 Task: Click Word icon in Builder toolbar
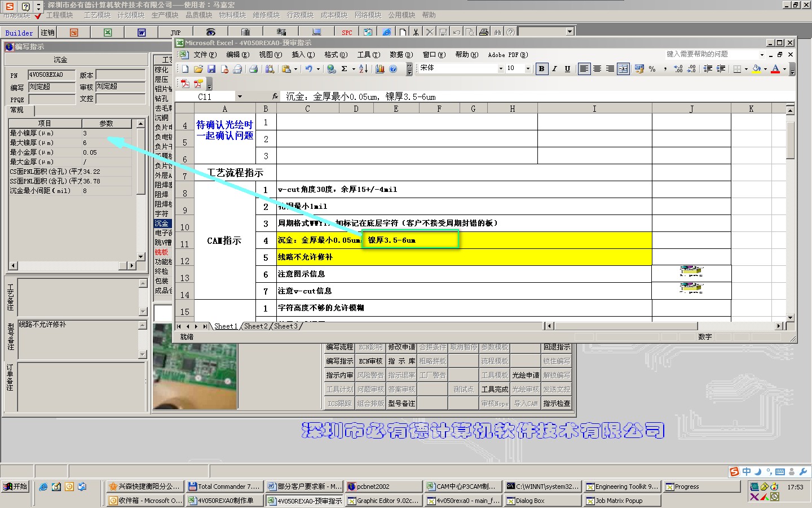tap(142, 32)
